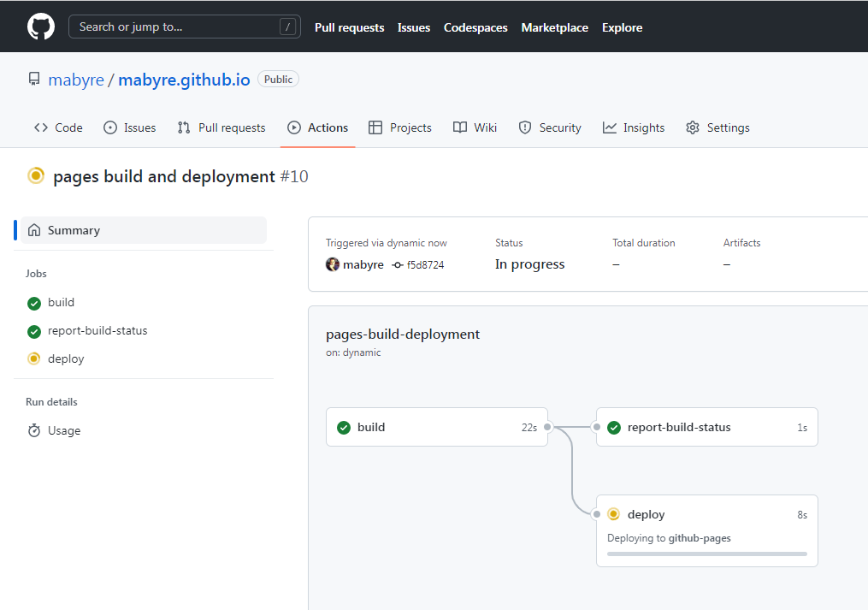Click the Usage stopwatch icon
The height and width of the screenshot is (610, 868).
[x=33, y=430]
